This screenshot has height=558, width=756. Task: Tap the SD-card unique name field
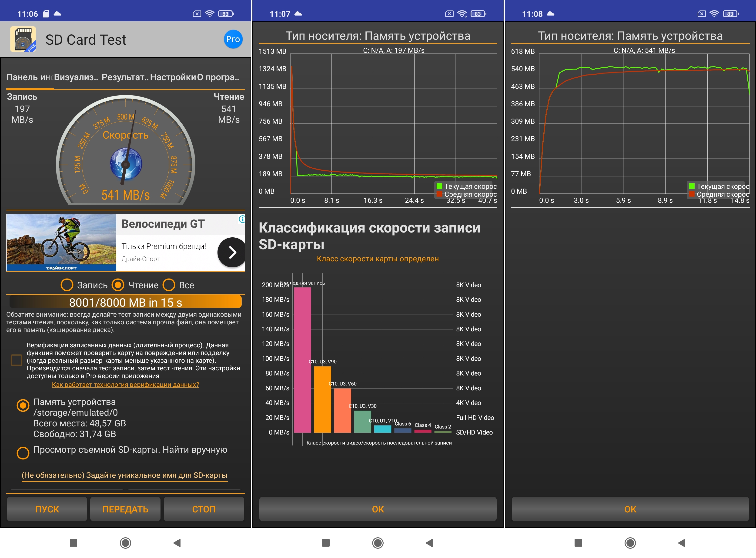tap(124, 475)
